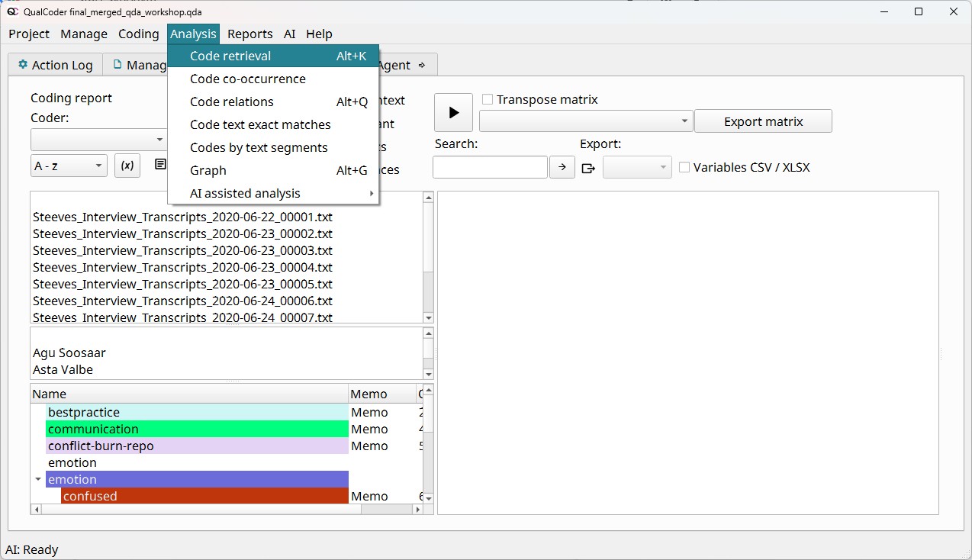Select file Steeves_Interview_Transcripts_2020-06-23_00004.txt

(x=182, y=267)
